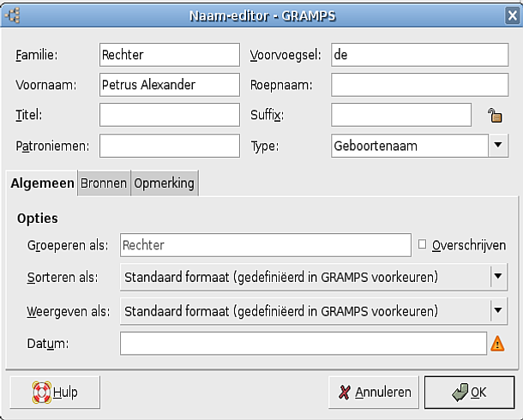This screenshot has width=523, height=420.
Task: Select the Algemeen tab
Action: (42, 183)
